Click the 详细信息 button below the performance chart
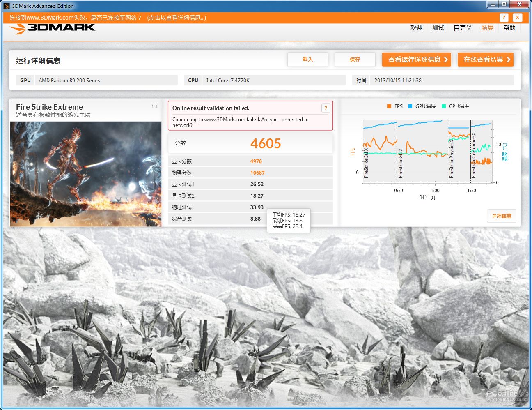532x410 pixels. [x=502, y=216]
